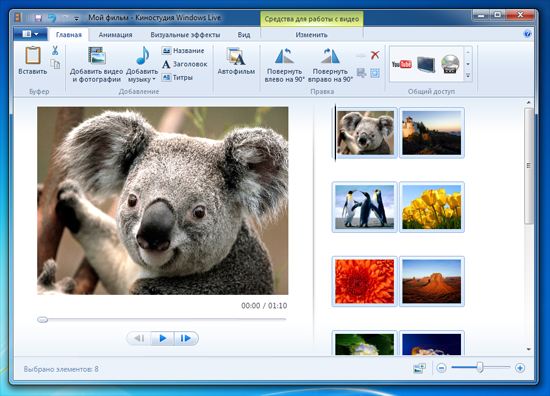This screenshot has width=550, height=396.
Task: Open the Добавить музыку dropdown arrow
Action: (x=154, y=80)
